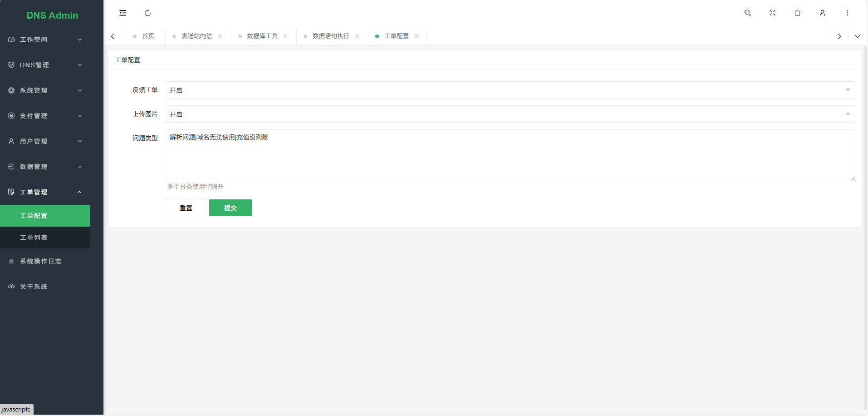The image size is (868, 416).
Task: Toggle fullscreen mode icon
Action: click(772, 13)
